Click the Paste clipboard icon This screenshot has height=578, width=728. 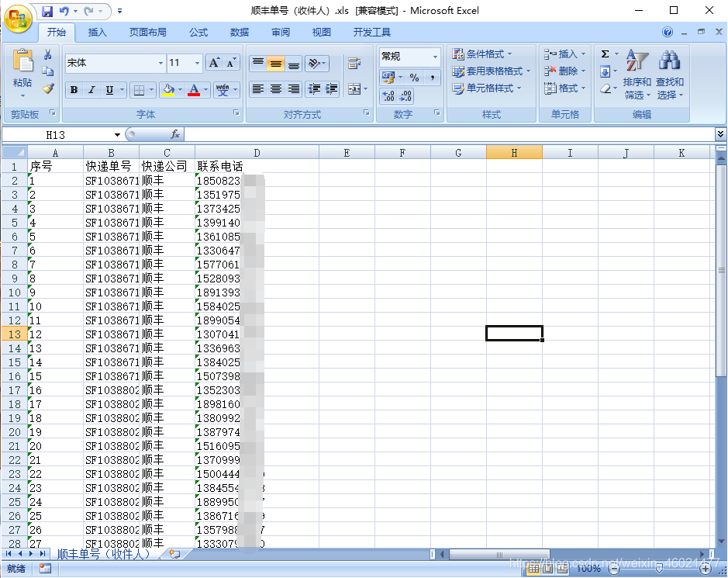[x=22, y=61]
